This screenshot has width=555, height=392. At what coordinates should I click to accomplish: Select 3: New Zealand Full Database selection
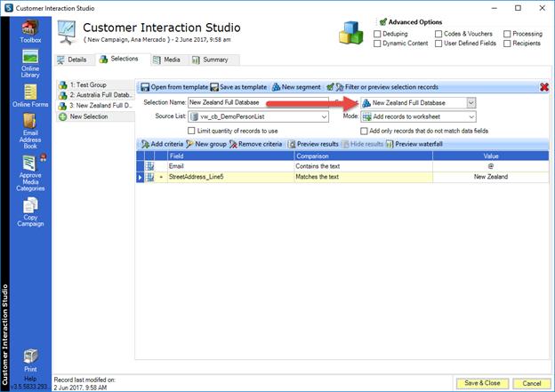point(95,106)
